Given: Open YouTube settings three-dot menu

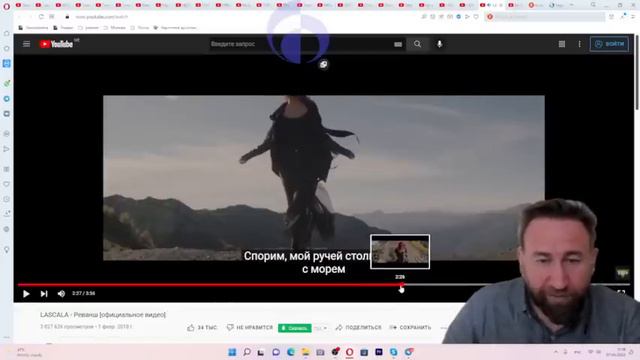Looking at the screenshot, I should tap(579, 44).
